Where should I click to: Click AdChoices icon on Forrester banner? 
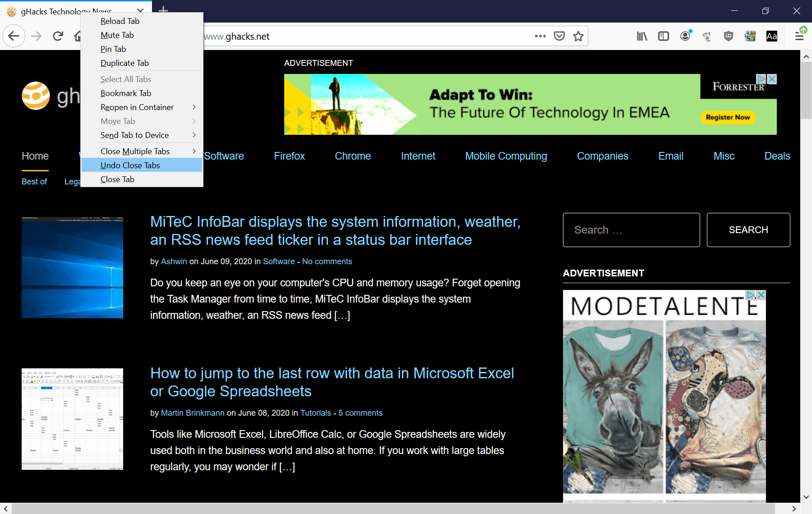[761, 79]
